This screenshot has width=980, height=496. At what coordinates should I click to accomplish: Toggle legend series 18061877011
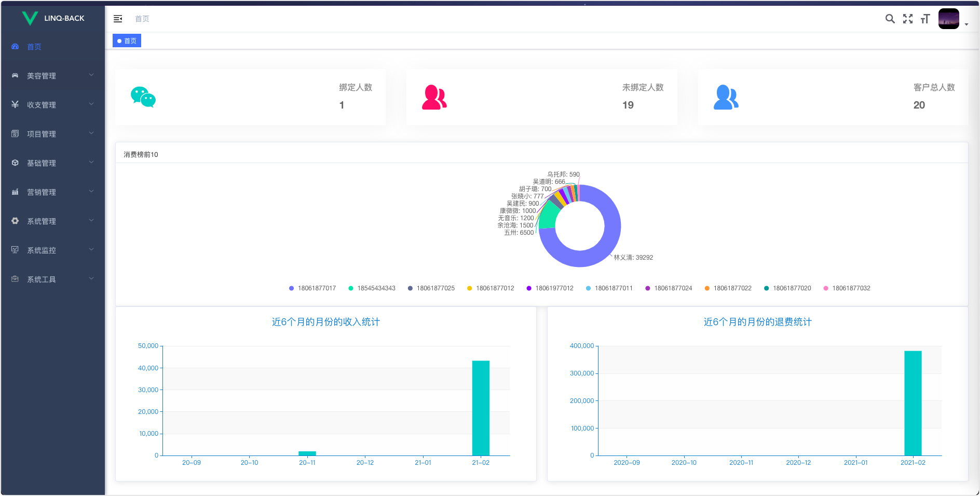coord(609,288)
